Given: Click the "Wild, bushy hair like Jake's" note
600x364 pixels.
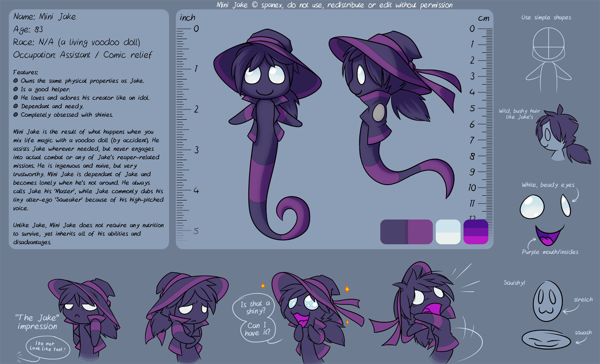Looking at the screenshot, I should (519, 114).
